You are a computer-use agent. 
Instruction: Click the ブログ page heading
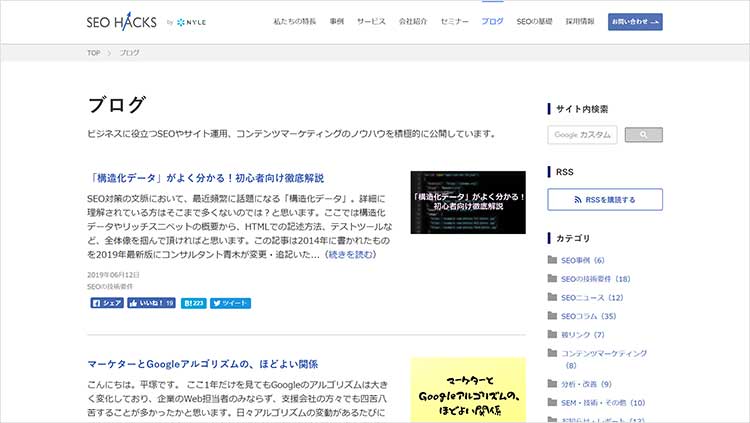tap(117, 105)
